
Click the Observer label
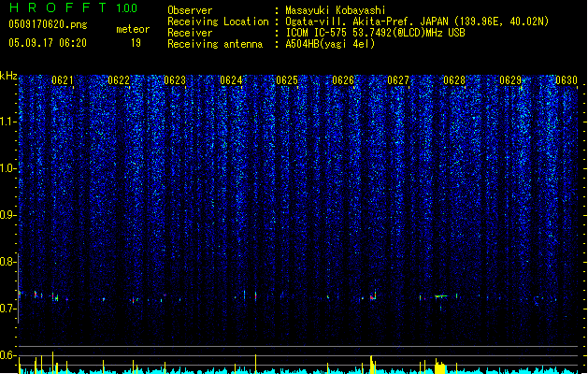190,10
